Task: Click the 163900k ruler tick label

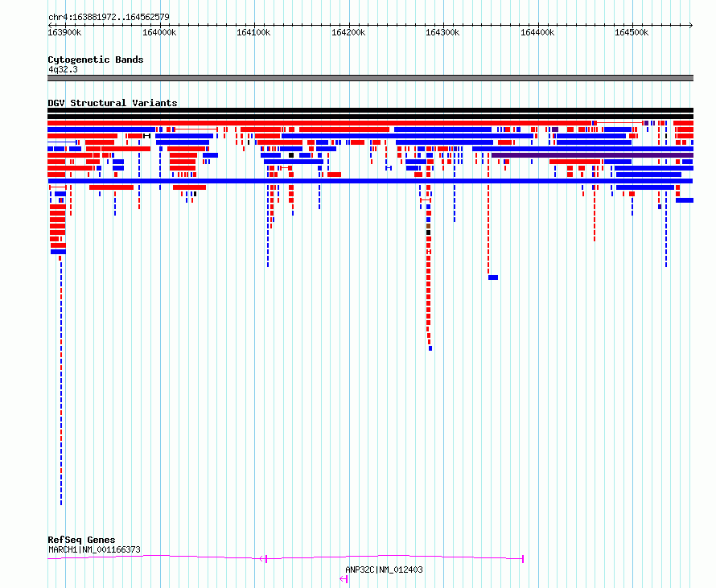Action: coord(64,32)
